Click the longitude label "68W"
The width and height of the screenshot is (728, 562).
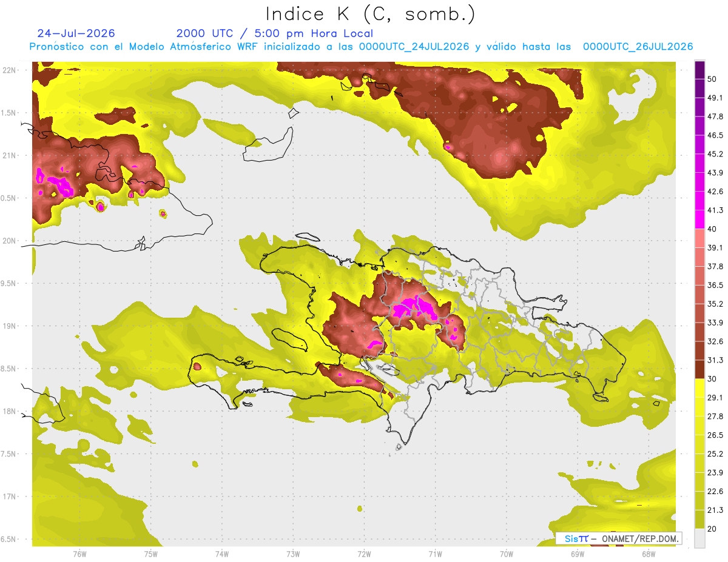649,554
